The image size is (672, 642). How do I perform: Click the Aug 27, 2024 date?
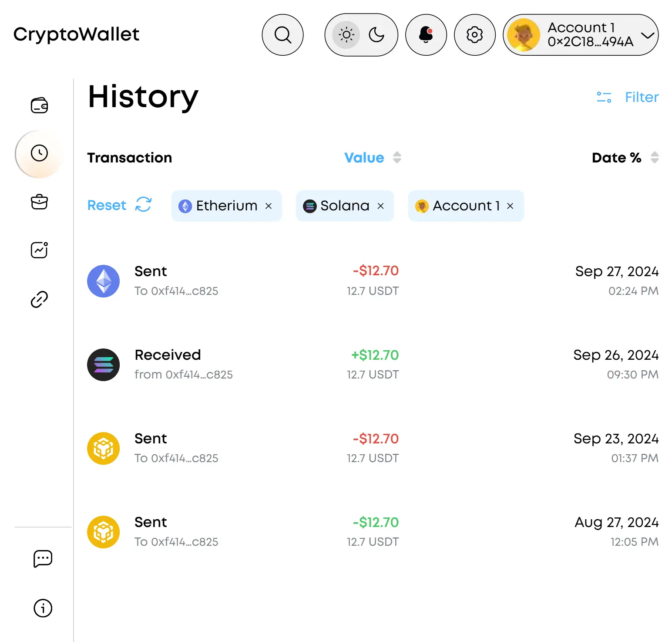click(617, 522)
